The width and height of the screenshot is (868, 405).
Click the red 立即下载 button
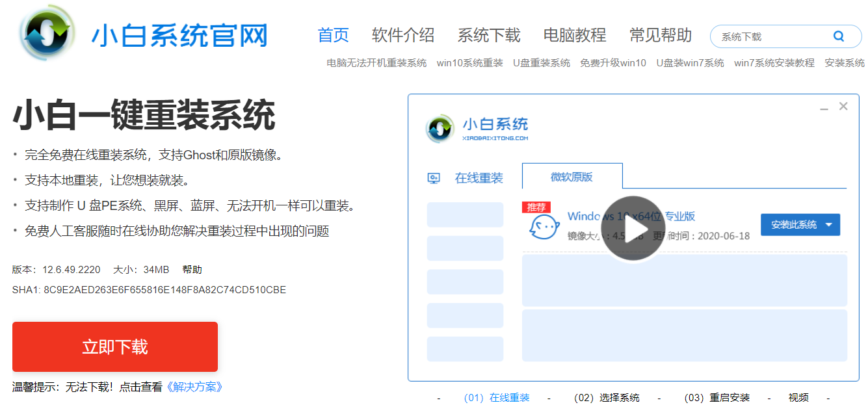[x=115, y=346]
